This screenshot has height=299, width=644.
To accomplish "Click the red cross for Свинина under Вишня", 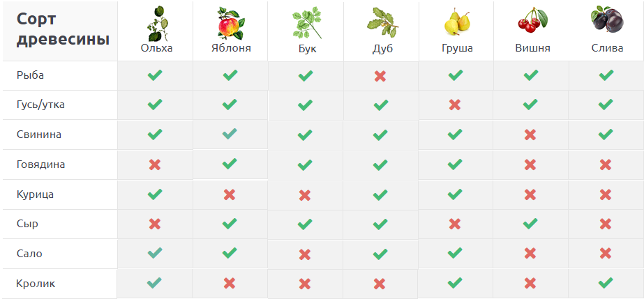I will [x=530, y=135].
